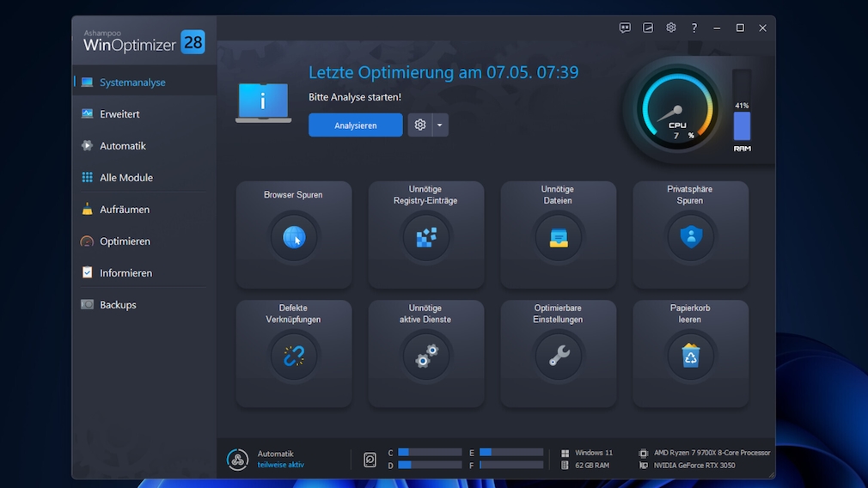The image size is (868, 488).
Task: Open Alle Module in the sidebar
Action: [144, 178]
